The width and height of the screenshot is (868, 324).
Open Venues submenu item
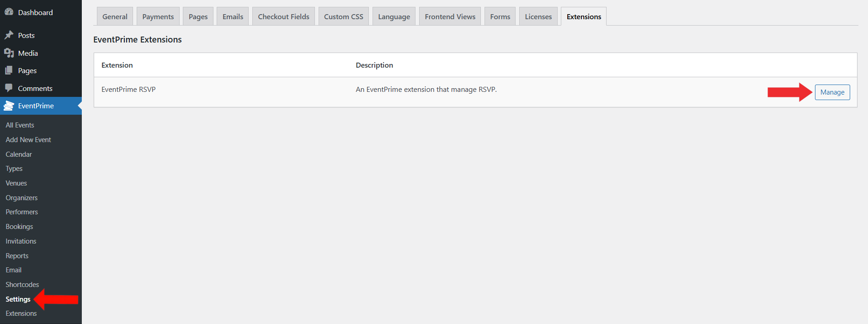pyautogui.click(x=16, y=183)
